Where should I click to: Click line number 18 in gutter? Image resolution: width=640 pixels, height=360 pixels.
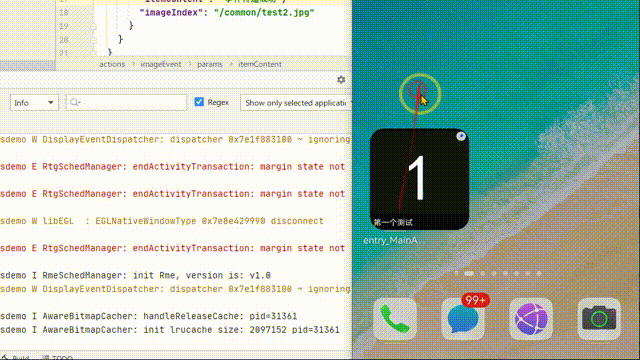click(x=64, y=13)
